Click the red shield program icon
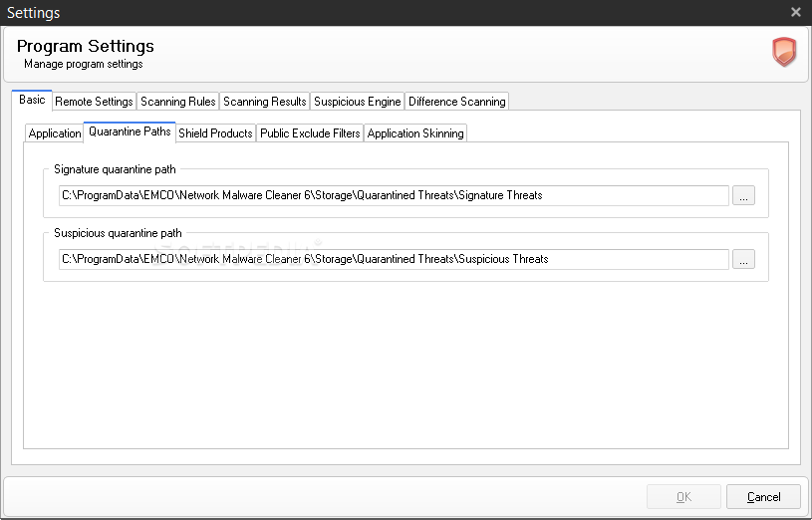 tap(784, 52)
